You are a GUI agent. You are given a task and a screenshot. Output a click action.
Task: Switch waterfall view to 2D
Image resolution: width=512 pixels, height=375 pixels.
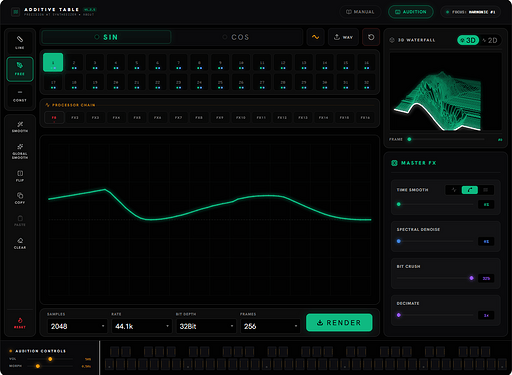click(x=490, y=40)
